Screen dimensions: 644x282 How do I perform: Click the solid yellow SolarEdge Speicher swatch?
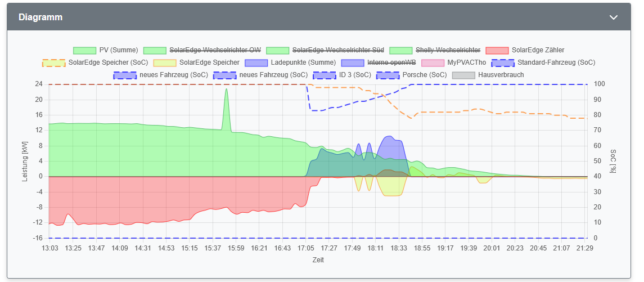coord(165,62)
